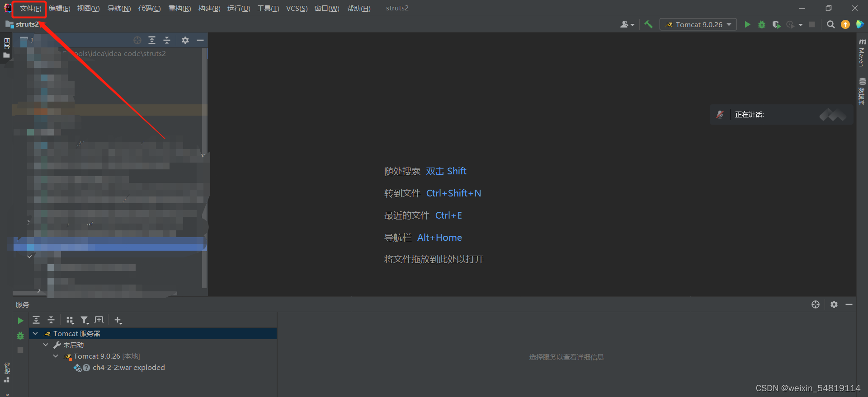Open the 导航(N) menu
Image resolution: width=868 pixels, height=397 pixels.
click(119, 9)
